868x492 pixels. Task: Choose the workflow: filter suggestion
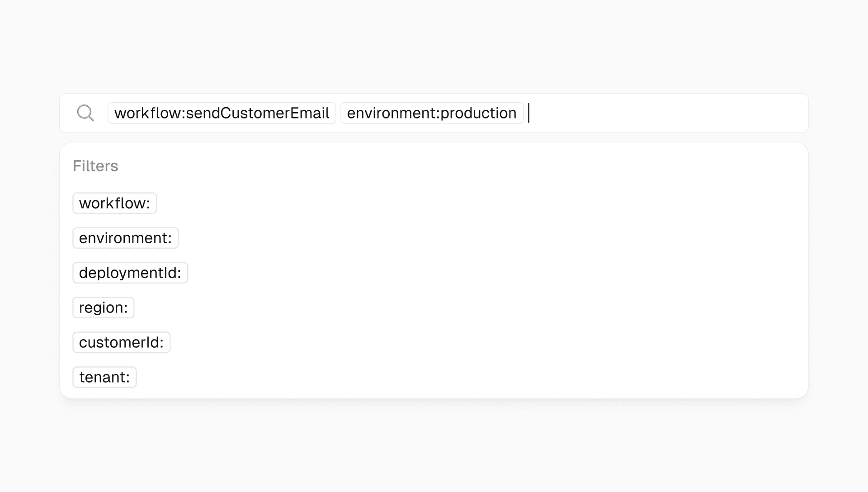[115, 203]
